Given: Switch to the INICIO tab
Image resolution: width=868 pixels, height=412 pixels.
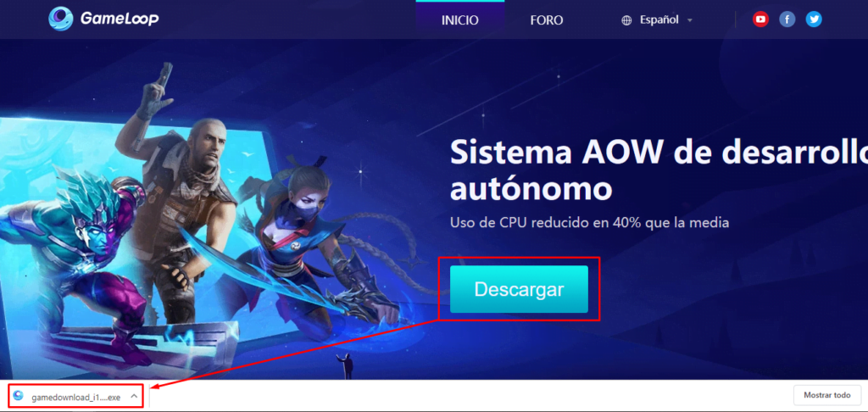Looking at the screenshot, I should [460, 20].
